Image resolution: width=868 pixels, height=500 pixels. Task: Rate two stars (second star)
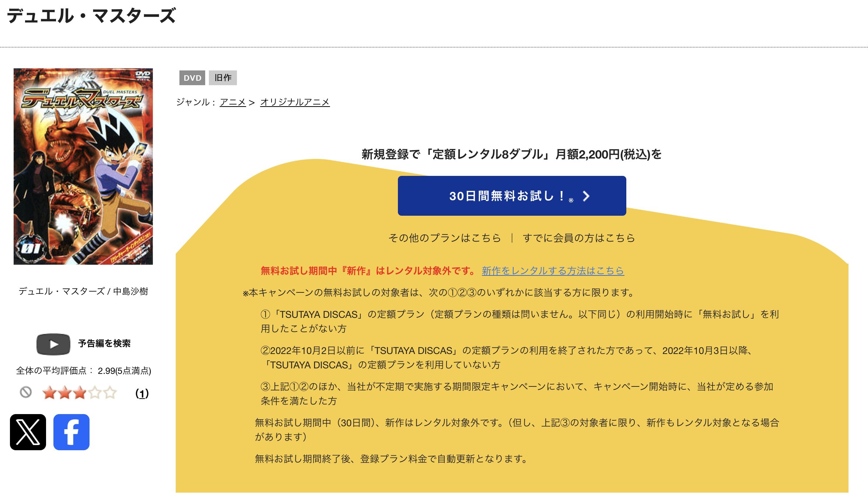[x=64, y=393]
